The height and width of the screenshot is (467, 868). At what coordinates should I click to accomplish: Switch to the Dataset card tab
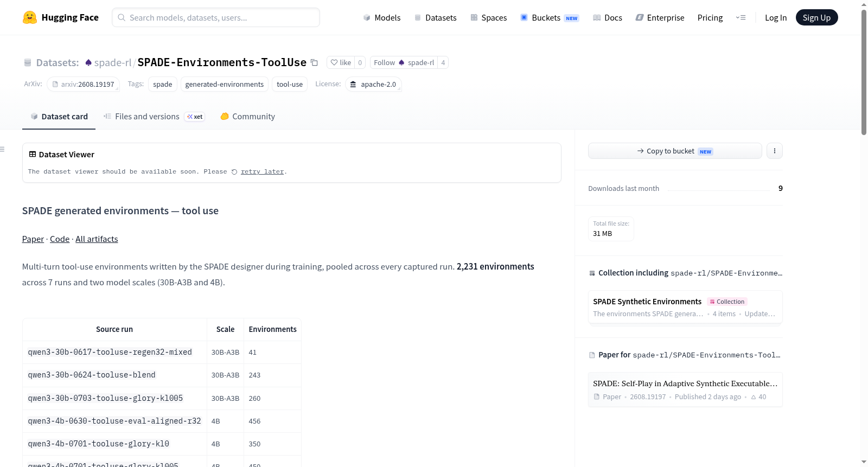point(59,117)
